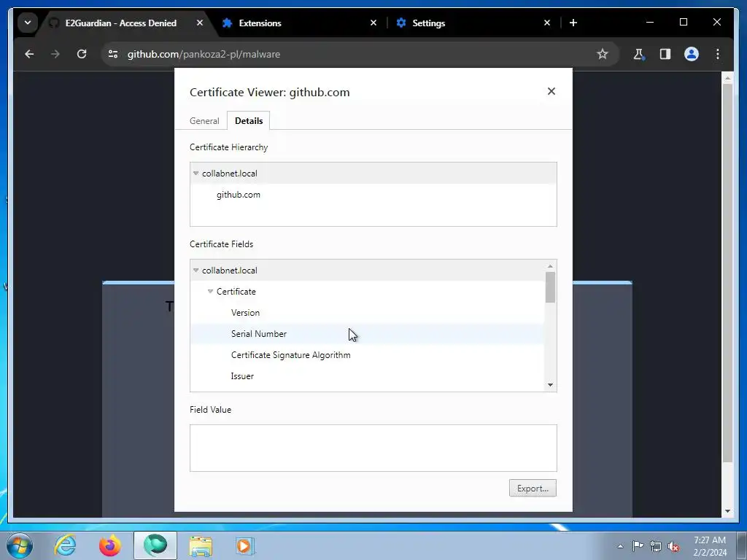747x560 pixels.
Task: Open the Chrome three-dot menu
Action: point(718,54)
